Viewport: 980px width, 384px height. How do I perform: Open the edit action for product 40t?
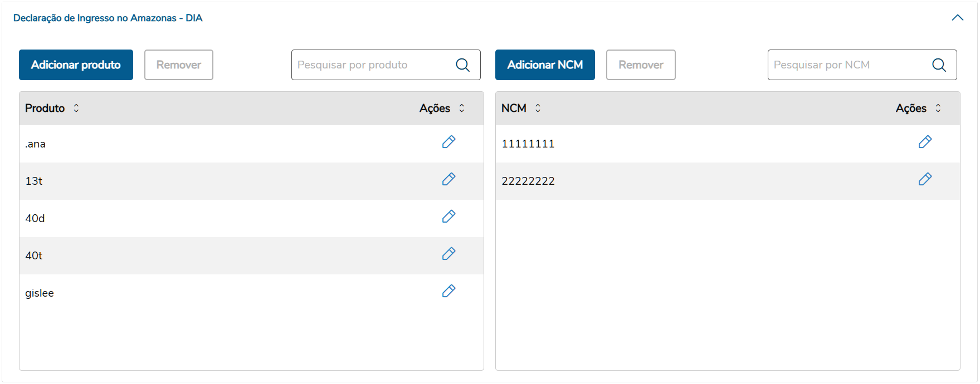pyautogui.click(x=448, y=254)
